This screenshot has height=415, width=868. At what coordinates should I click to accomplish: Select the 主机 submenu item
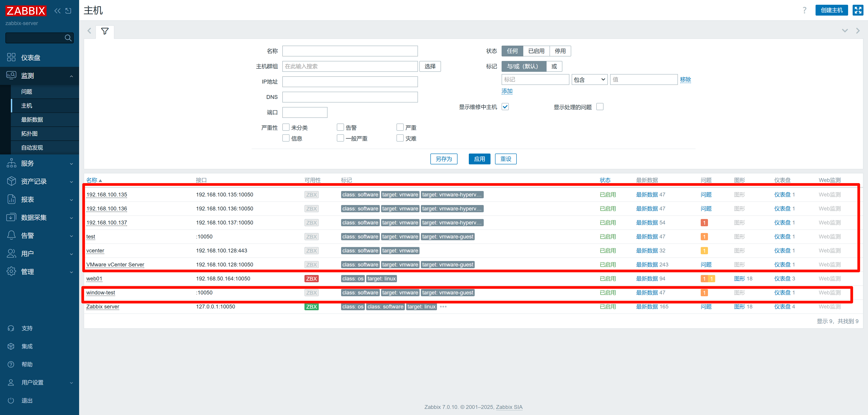[45, 106]
